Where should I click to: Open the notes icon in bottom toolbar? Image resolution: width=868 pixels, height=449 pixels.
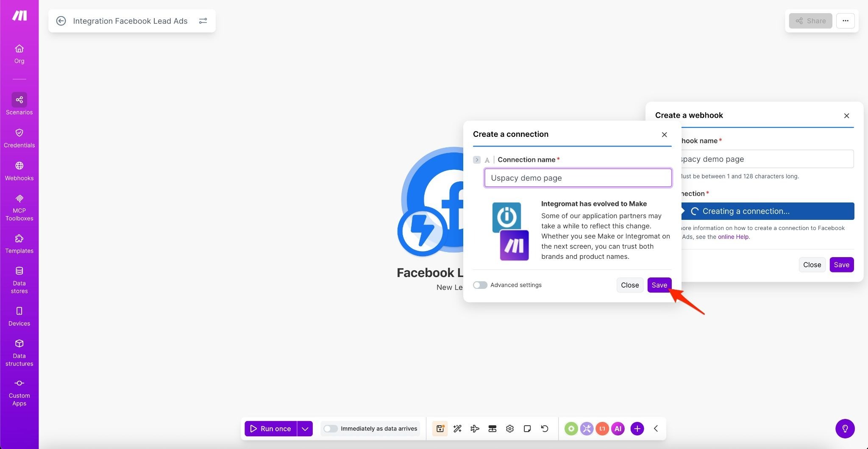pyautogui.click(x=527, y=429)
